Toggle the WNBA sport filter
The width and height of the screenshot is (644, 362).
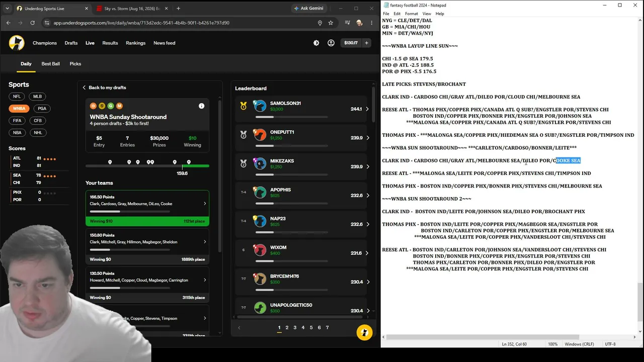[19, 109]
